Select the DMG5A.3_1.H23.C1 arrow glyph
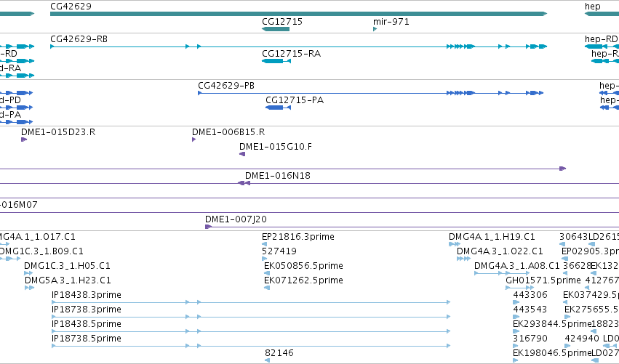 30,288
